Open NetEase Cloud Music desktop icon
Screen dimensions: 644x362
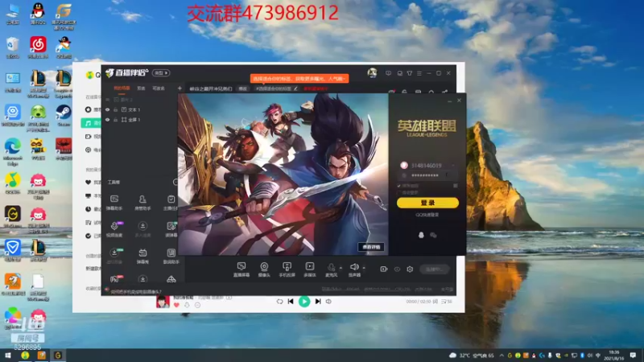coord(38,47)
